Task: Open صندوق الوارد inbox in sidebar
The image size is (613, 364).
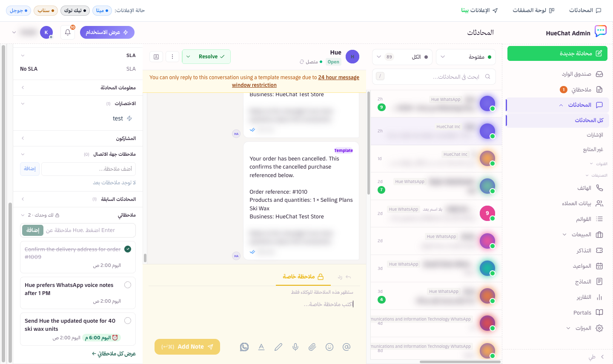Action: (557, 74)
